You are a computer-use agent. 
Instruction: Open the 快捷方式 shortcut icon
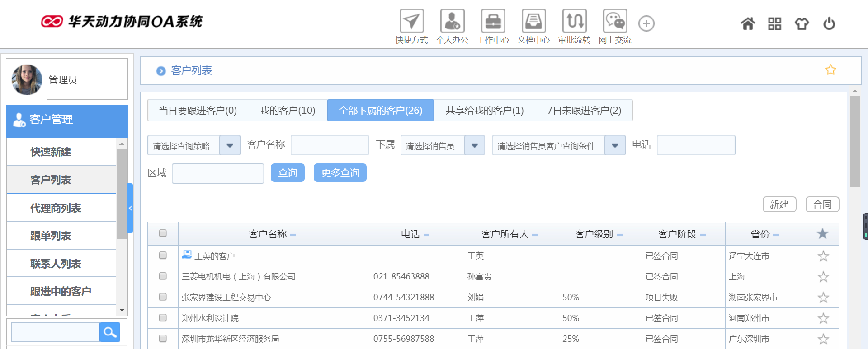pos(411,21)
